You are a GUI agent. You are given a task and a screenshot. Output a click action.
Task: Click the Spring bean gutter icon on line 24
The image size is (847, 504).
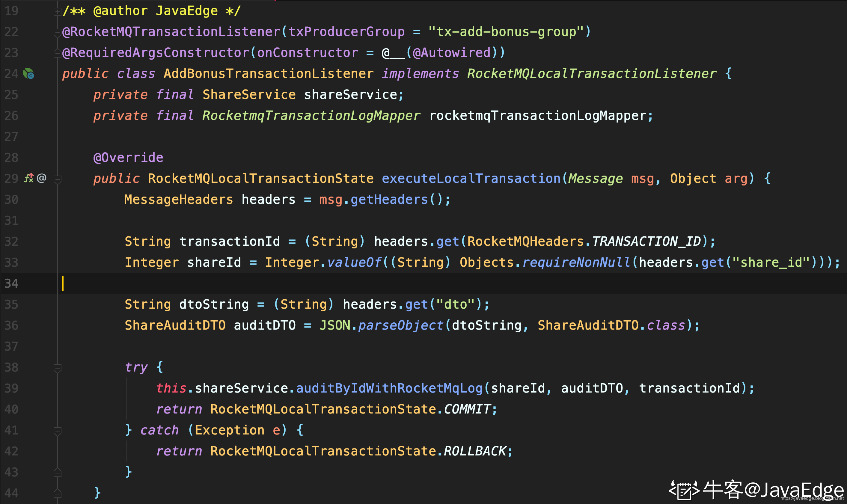pyautogui.click(x=28, y=73)
